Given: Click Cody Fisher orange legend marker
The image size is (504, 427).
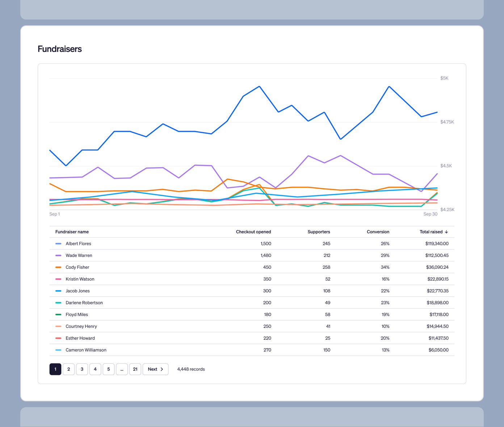Looking at the screenshot, I should 58,267.
